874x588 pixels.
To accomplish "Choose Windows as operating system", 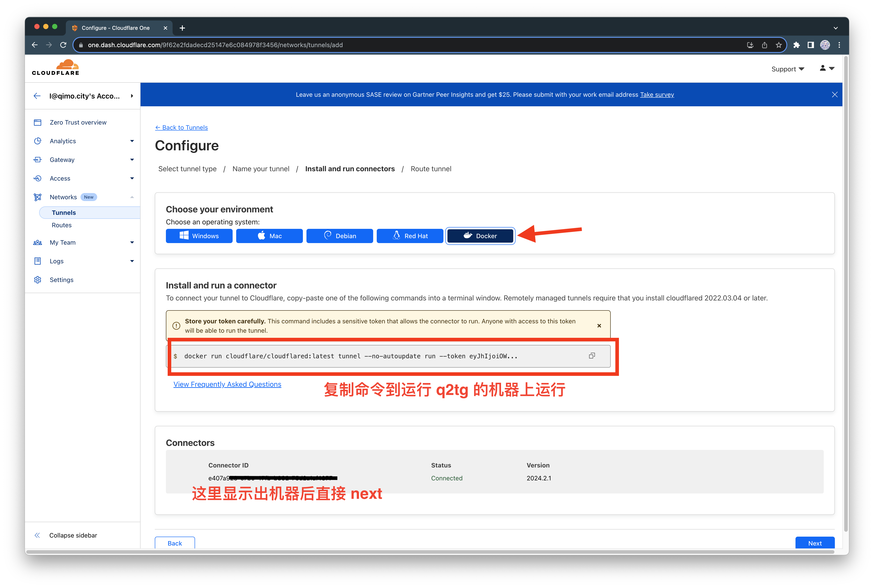I will click(x=199, y=236).
